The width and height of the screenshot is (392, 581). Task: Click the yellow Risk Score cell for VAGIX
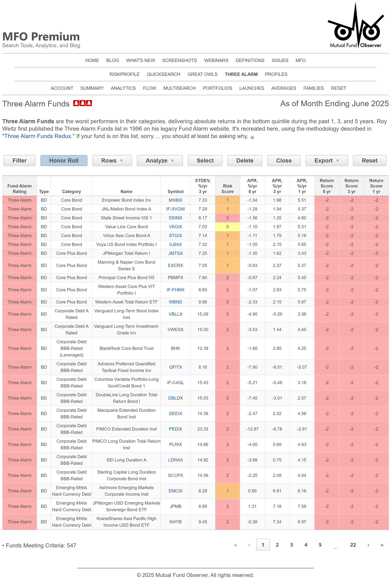coord(227,227)
